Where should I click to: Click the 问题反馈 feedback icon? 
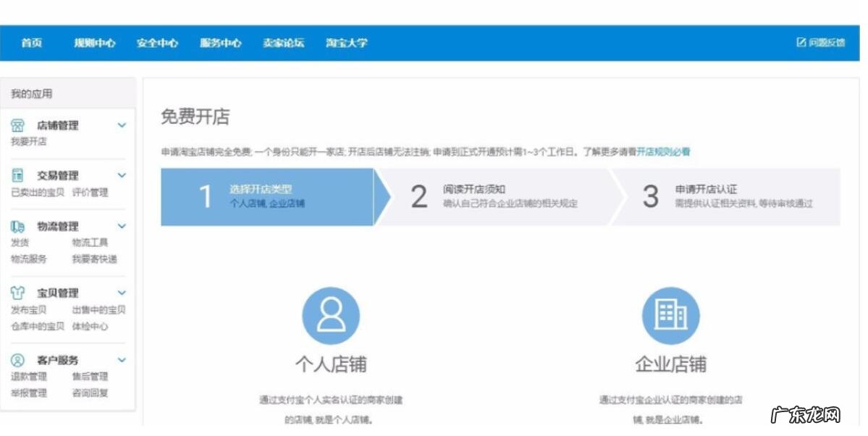coord(800,43)
